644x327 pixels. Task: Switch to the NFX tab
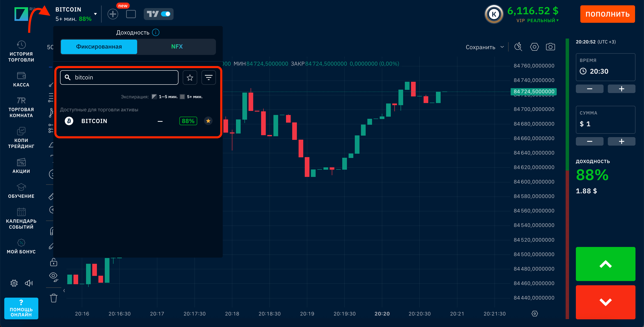tap(177, 46)
